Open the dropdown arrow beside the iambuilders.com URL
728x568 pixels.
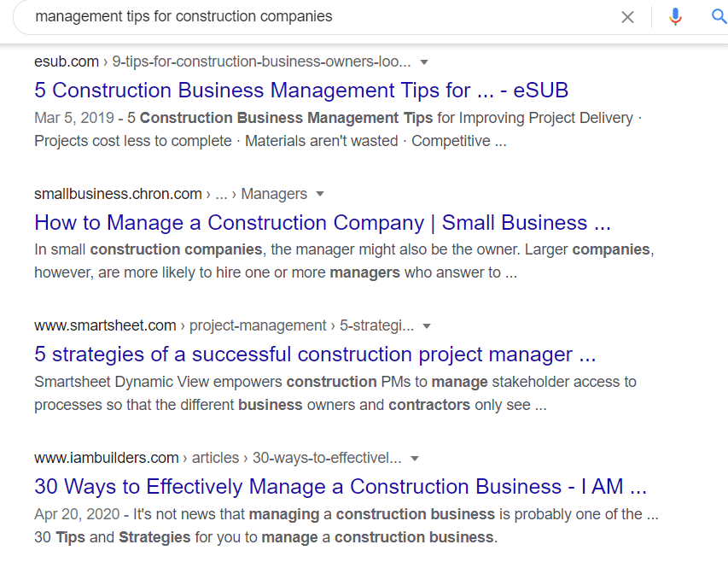[x=414, y=458]
